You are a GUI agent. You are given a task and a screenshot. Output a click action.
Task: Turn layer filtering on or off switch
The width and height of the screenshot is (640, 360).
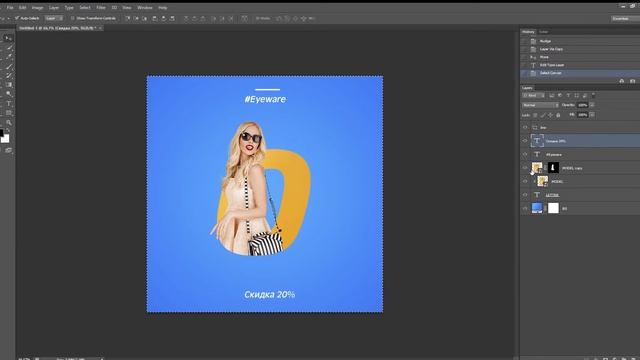coord(593,96)
